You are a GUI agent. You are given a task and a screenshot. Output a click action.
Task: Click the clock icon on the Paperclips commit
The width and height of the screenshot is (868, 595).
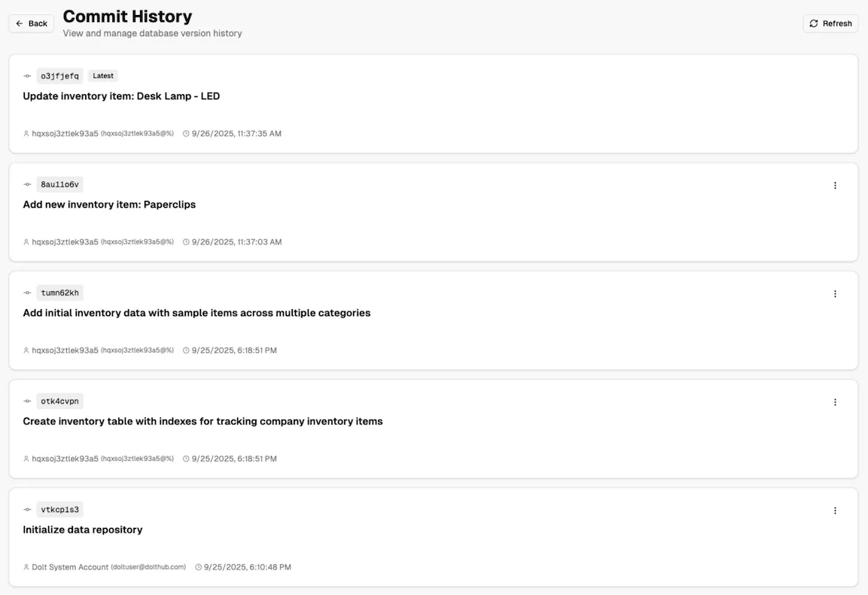click(x=184, y=241)
